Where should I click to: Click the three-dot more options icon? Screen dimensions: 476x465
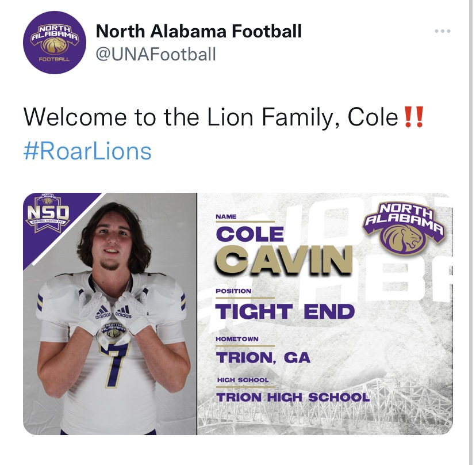[442, 31]
